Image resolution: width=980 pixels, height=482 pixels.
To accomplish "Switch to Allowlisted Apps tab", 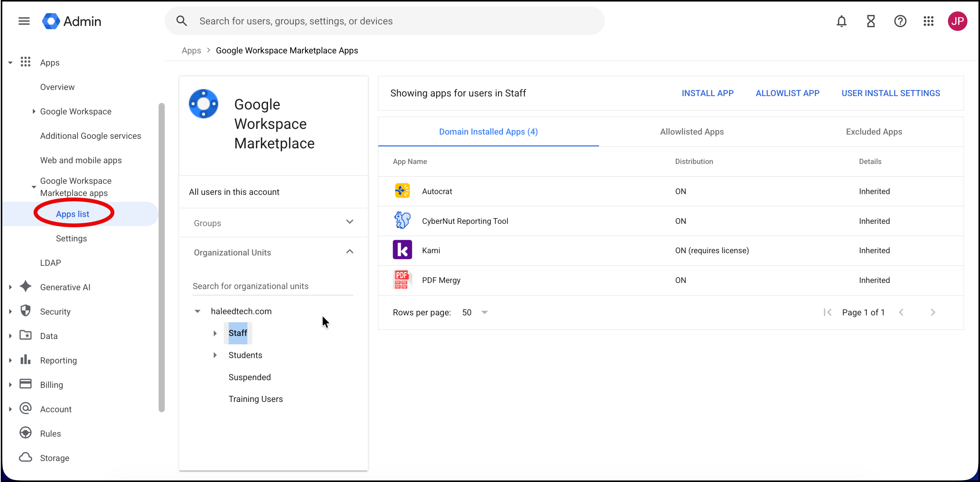I will click(x=692, y=132).
